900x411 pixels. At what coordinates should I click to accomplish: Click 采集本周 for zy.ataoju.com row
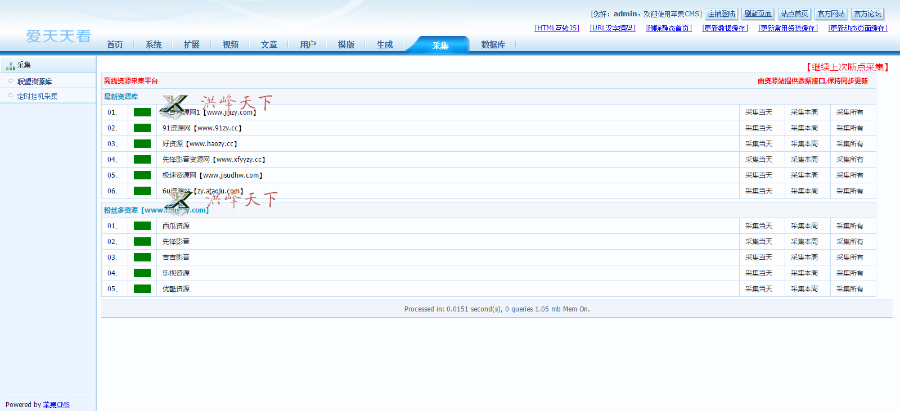coord(804,191)
